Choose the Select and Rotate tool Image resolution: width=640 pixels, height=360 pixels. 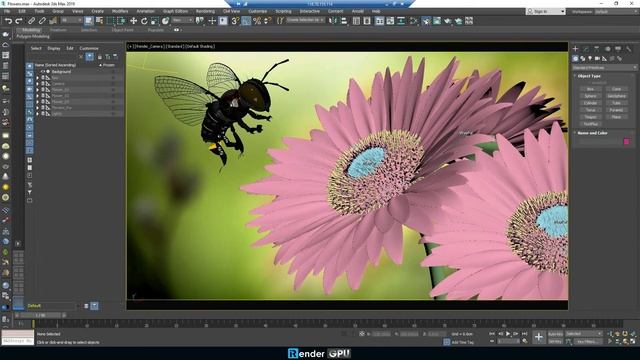click(144, 21)
